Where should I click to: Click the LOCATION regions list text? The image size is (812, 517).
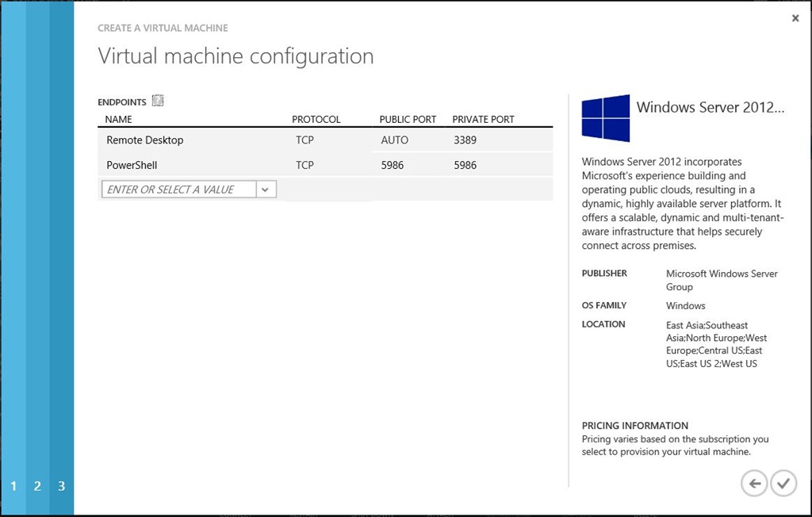click(x=717, y=344)
